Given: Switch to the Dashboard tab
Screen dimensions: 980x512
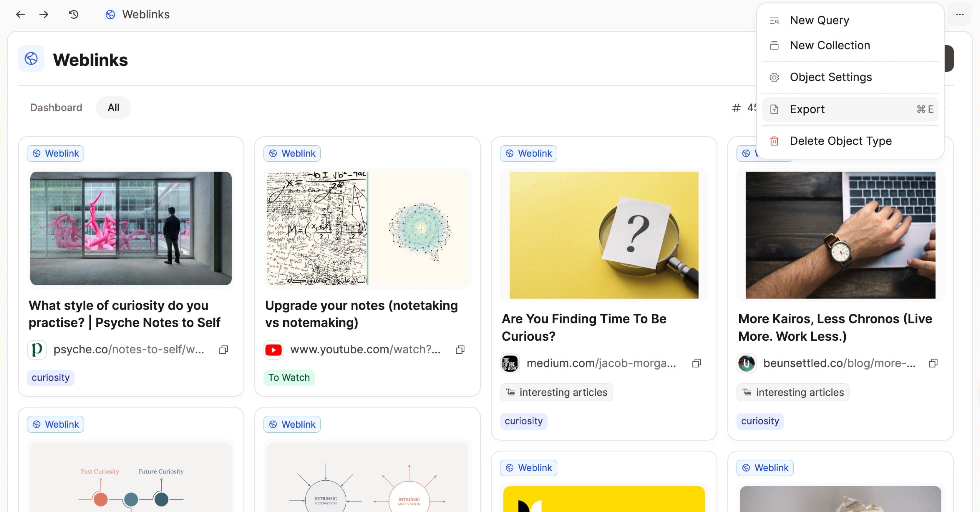Looking at the screenshot, I should pos(56,108).
